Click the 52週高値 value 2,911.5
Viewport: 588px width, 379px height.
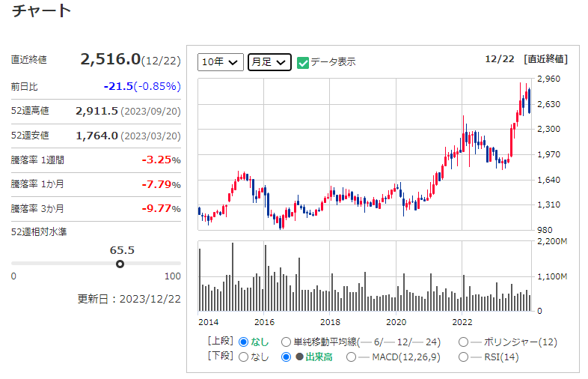click(97, 111)
